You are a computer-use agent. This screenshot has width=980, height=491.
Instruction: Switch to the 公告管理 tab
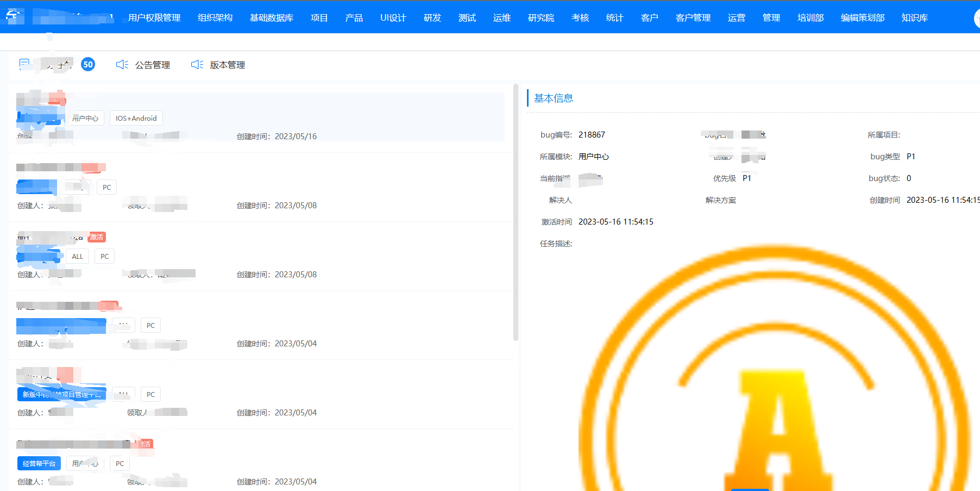point(153,65)
